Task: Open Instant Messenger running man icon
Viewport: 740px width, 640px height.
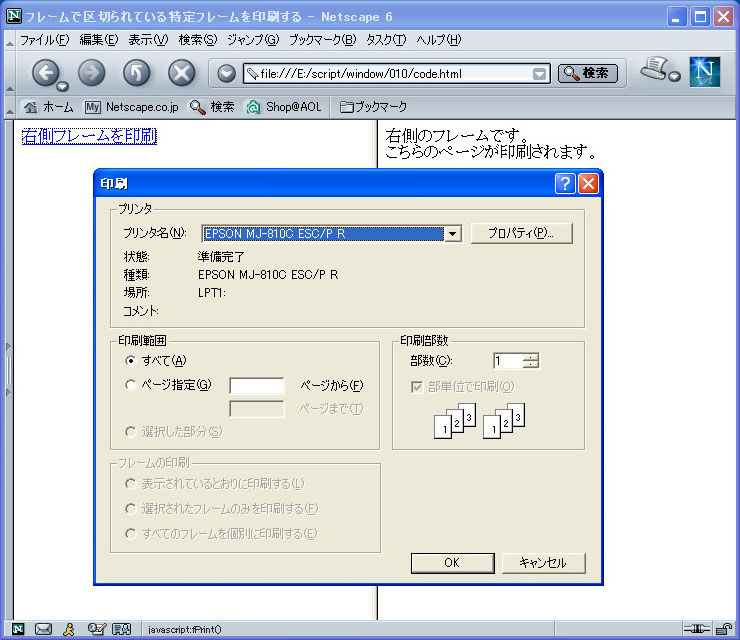Action: coord(69,629)
